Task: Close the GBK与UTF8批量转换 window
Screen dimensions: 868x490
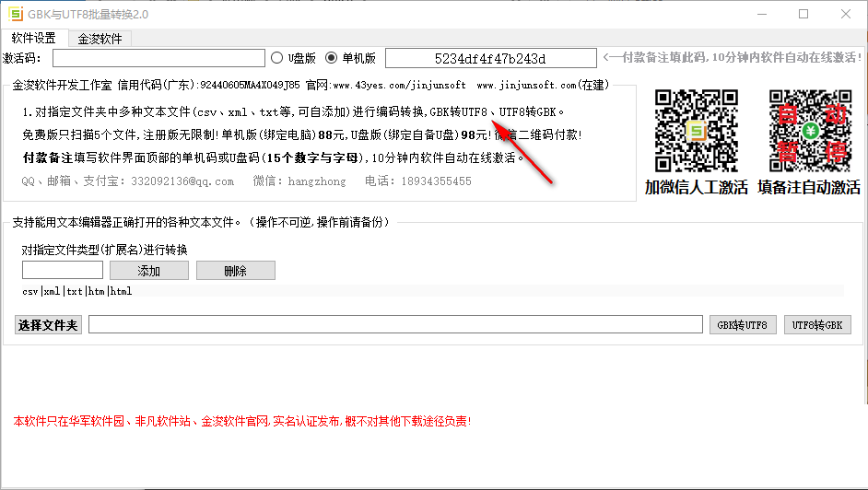Action: click(846, 14)
